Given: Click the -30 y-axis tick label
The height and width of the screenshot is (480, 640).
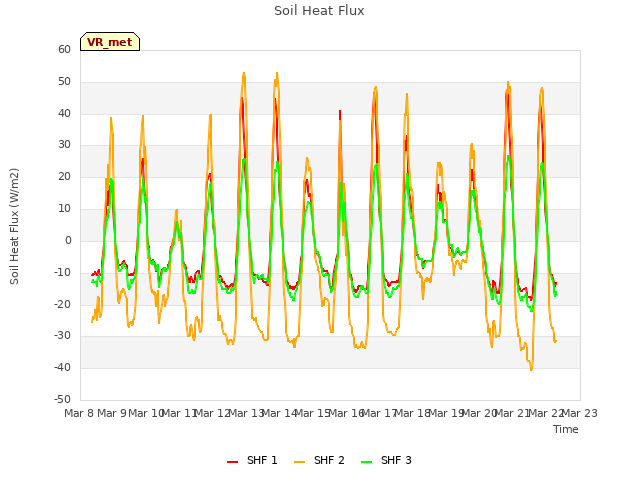Looking at the screenshot, I should click(63, 336).
